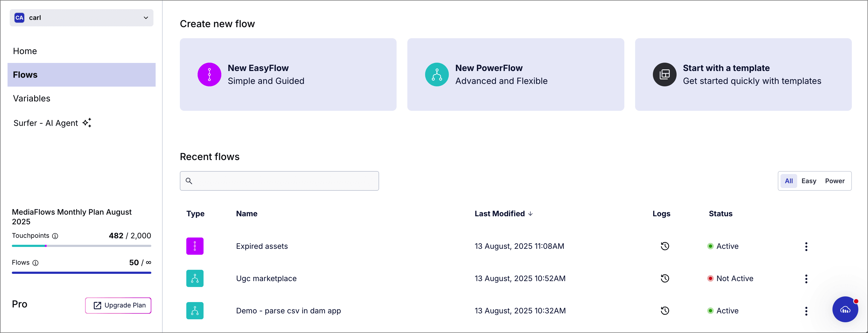
Task: Click the Touchpoints info icon
Action: 55,236
